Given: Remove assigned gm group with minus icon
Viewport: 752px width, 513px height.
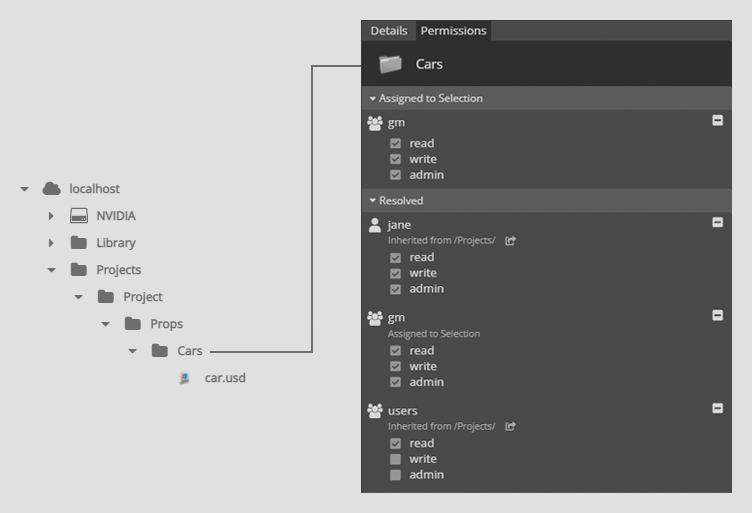Looking at the screenshot, I should click(x=717, y=120).
